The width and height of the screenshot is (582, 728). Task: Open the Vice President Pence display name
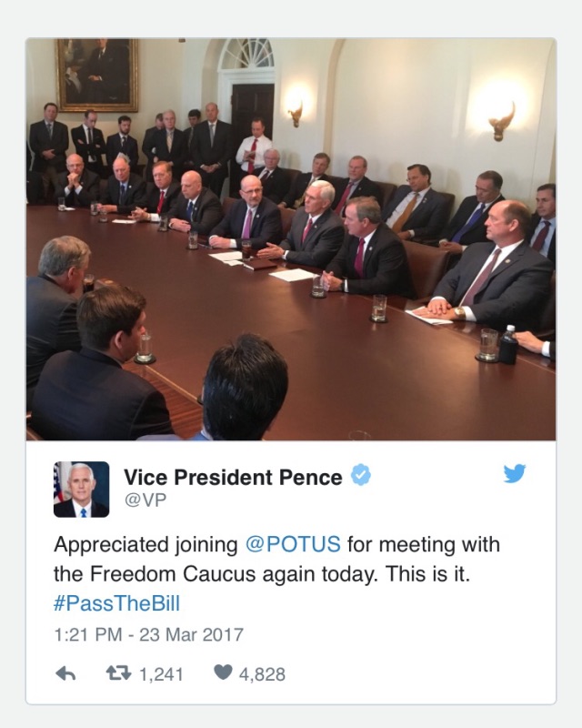(x=233, y=477)
